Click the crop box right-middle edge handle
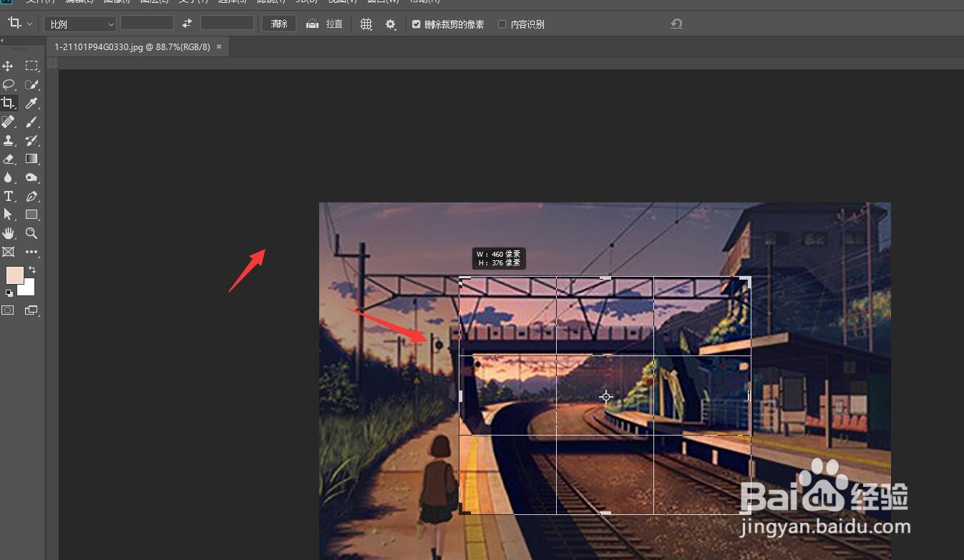The width and height of the screenshot is (964, 560). [750, 396]
